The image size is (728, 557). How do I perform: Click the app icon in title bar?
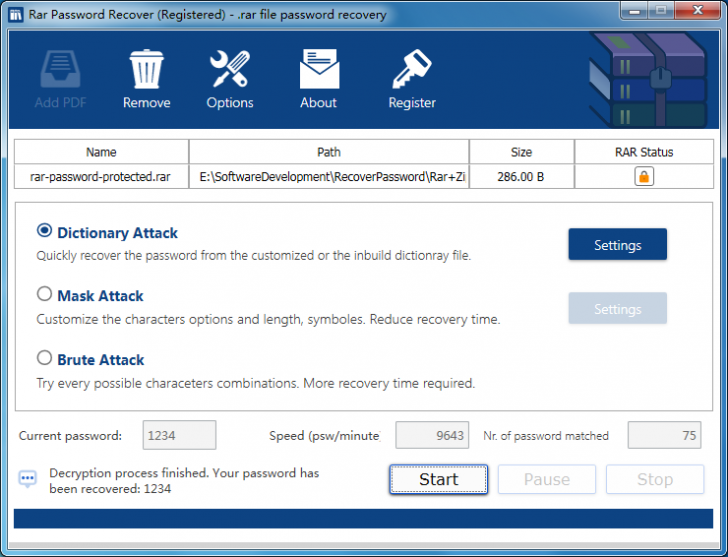point(16,14)
